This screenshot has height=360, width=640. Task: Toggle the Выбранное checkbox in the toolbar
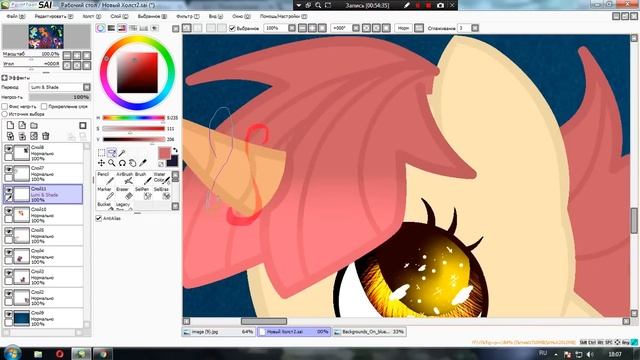tap(232, 28)
